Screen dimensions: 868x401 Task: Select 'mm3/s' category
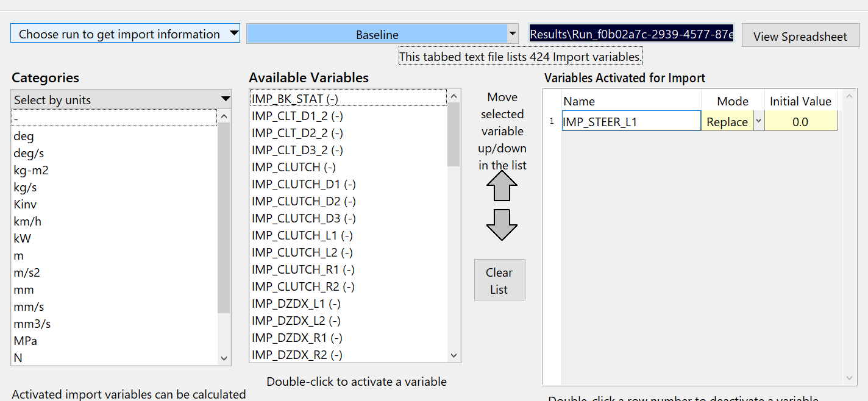(x=114, y=324)
